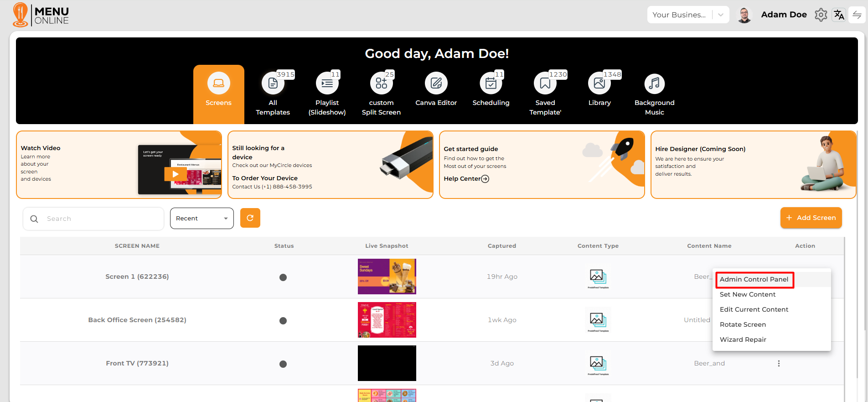Choose Rotate Screen from the menu

pyautogui.click(x=743, y=324)
